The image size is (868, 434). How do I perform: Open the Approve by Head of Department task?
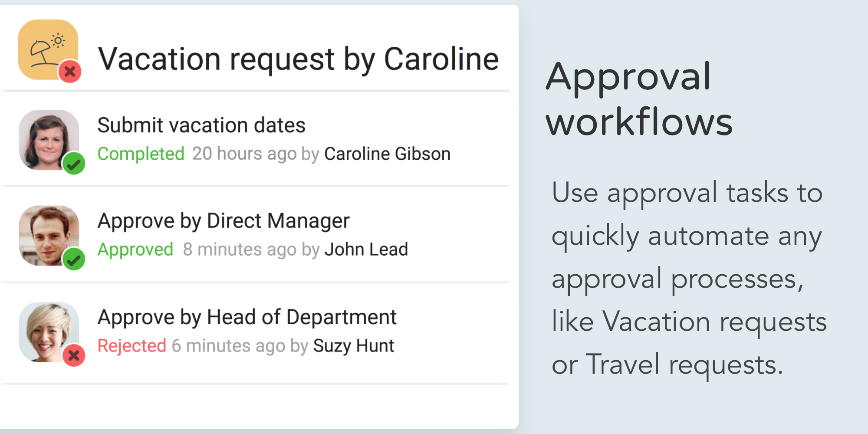pyautogui.click(x=247, y=317)
